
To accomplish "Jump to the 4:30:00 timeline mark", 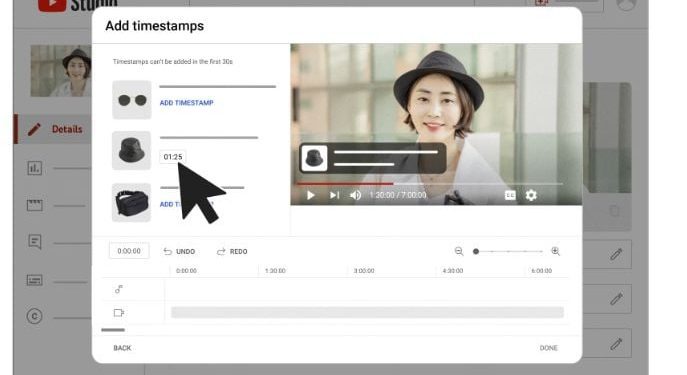I will [x=453, y=271].
